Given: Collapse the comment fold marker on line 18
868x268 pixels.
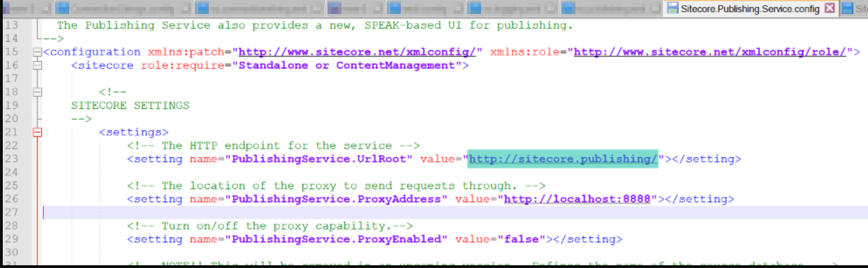Looking at the screenshot, I should 38,92.
